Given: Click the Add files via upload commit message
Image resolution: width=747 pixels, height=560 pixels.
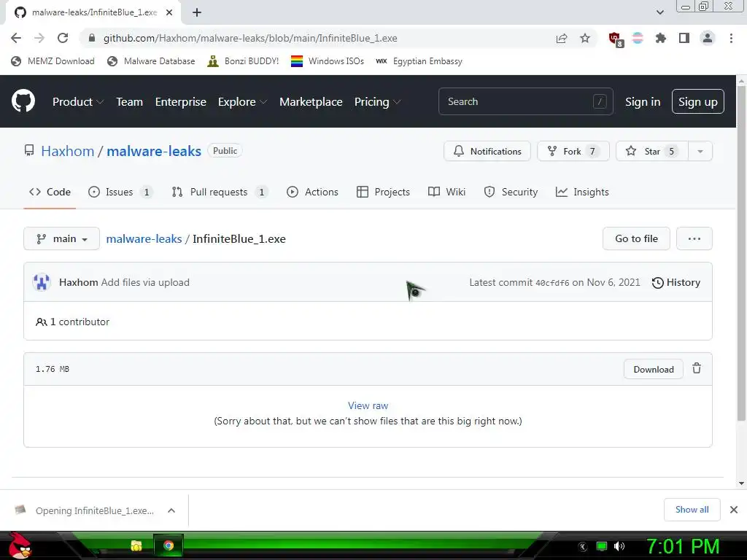Looking at the screenshot, I should [x=145, y=282].
